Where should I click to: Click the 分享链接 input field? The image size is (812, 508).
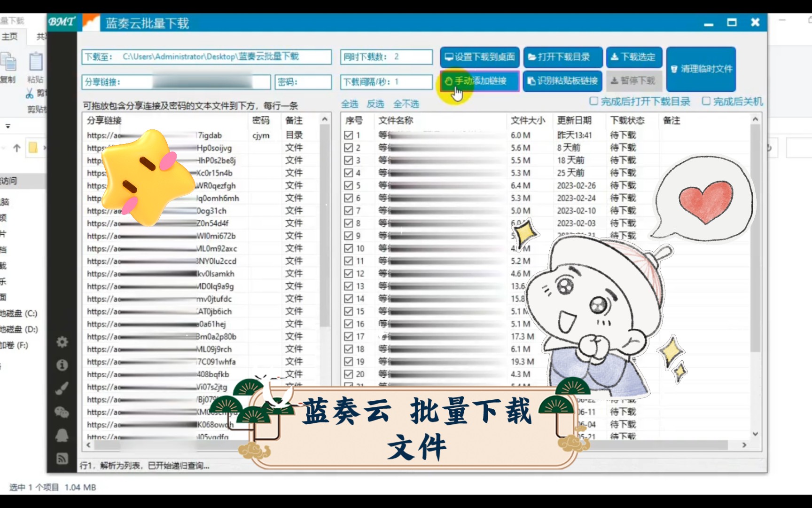[176, 82]
